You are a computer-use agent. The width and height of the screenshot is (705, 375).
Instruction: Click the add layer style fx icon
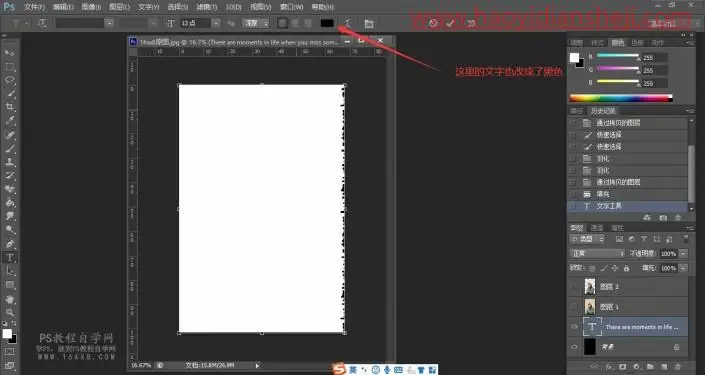609,367
